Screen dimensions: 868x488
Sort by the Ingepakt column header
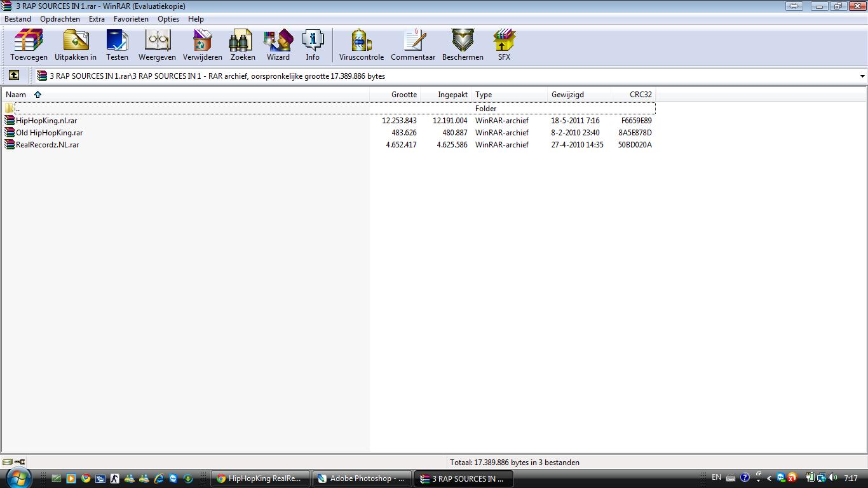click(446, 95)
